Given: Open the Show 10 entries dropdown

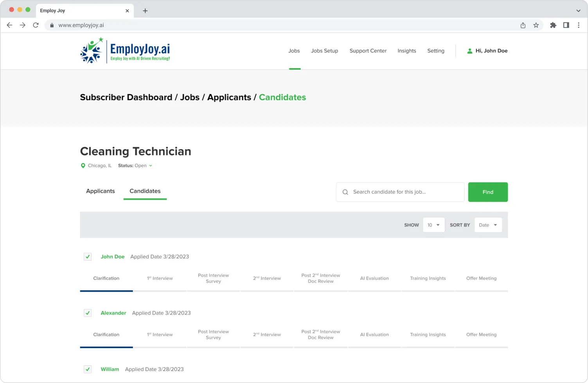Looking at the screenshot, I should [x=433, y=225].
